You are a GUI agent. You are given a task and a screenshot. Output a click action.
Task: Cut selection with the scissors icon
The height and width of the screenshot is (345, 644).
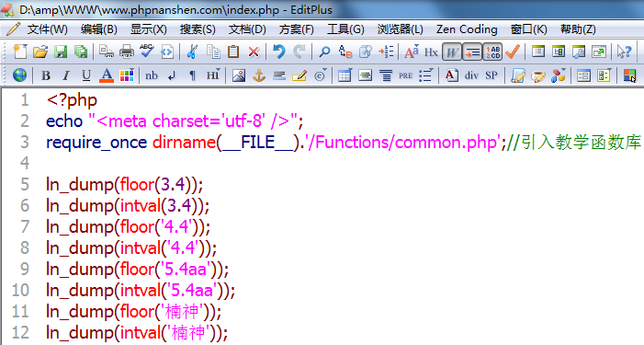(x=192, y=52)
